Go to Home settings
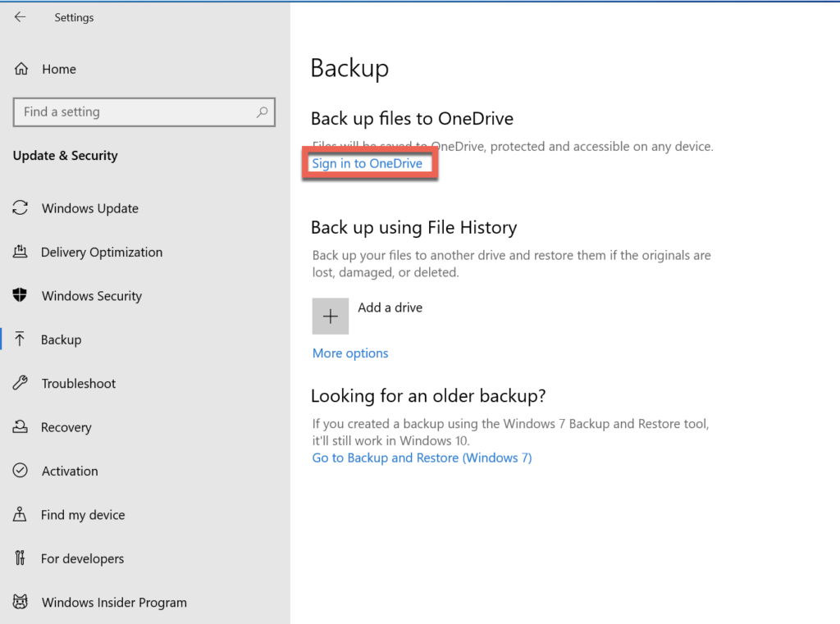This screenshot has height=624, width=840. (x=59, y=69)
